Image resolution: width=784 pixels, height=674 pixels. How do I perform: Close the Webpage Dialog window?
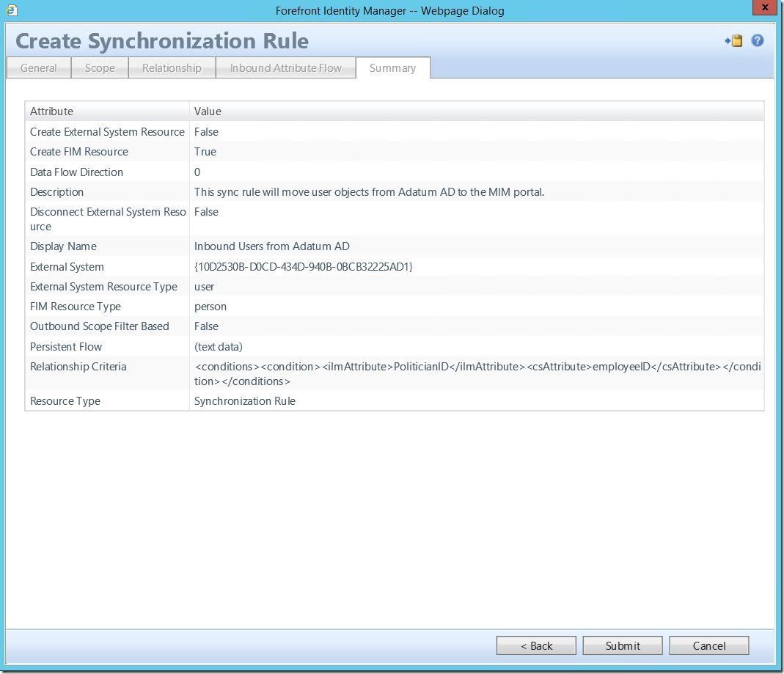click(765, 9)
